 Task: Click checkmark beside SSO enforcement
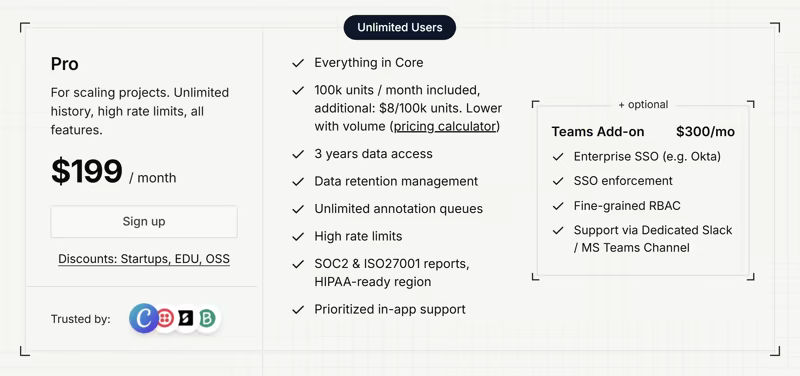point(558,181)
